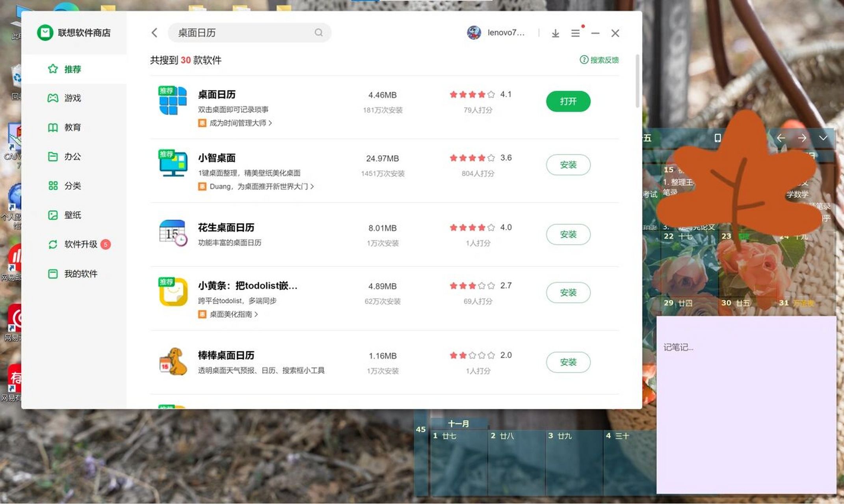Open the lenovo7 user avatar

click(x=473, y=33)
